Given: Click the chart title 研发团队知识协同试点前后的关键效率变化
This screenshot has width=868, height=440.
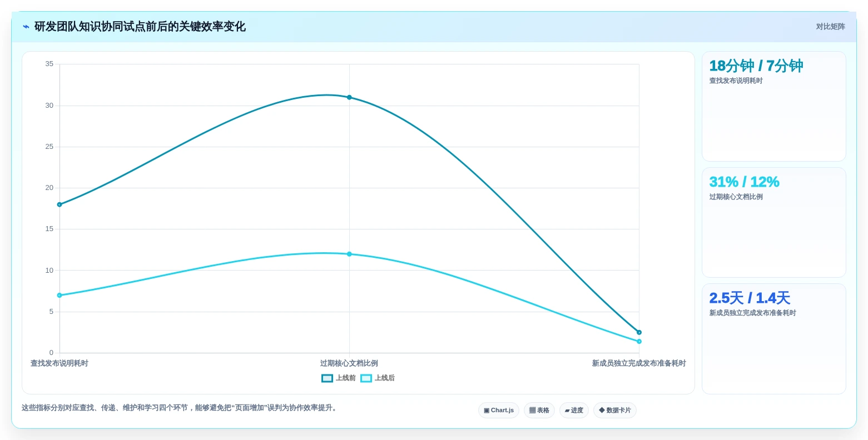Looking at the screenshot, I should point(140,27).
